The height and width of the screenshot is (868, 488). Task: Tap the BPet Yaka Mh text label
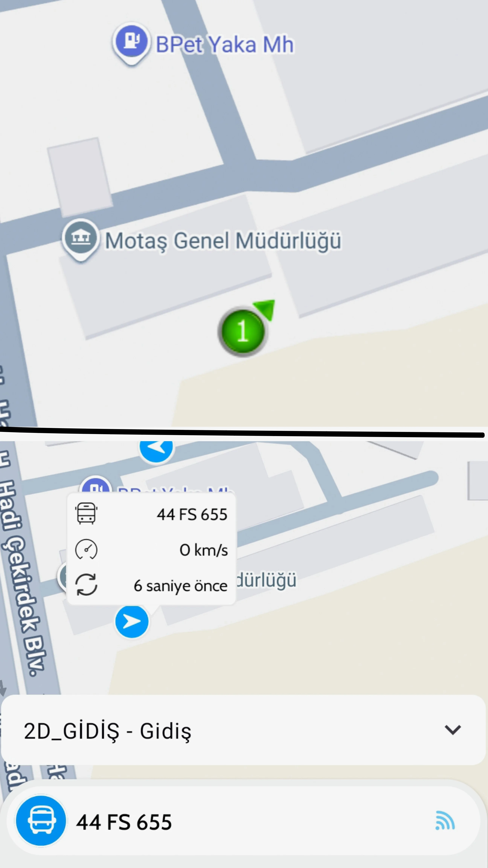pyautogui.click(x=225, y=44)
